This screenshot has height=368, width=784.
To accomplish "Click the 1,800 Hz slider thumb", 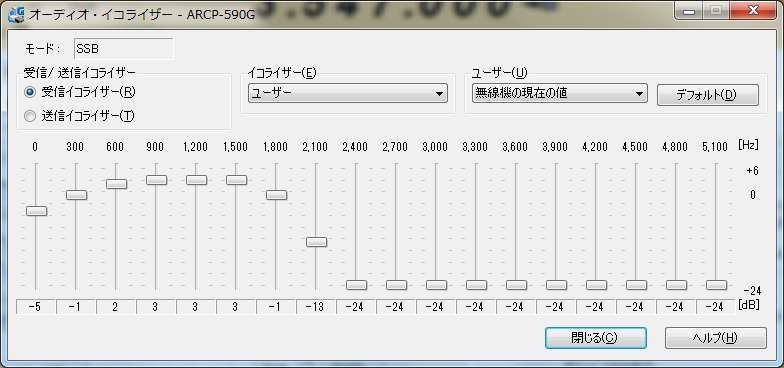I will coord(276,195).
